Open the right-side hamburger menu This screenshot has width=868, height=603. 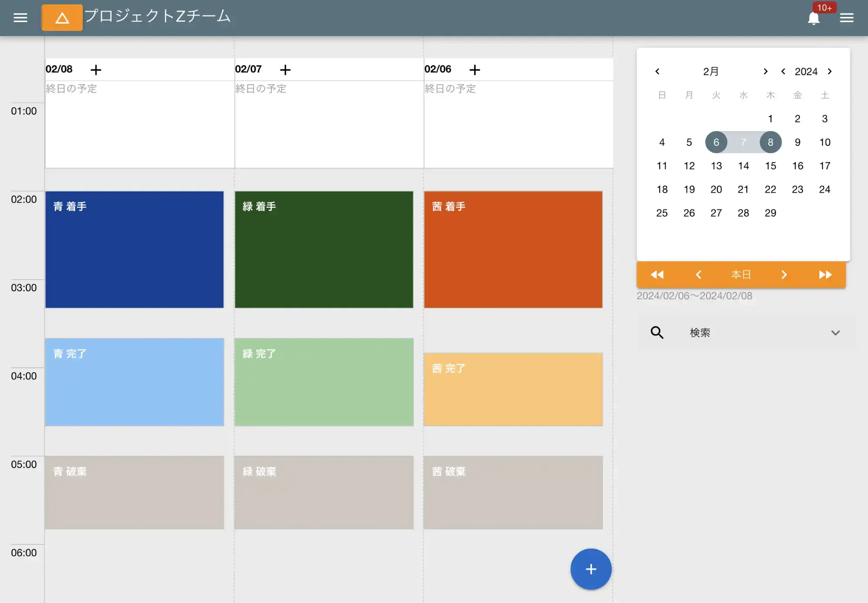point(846,17)
